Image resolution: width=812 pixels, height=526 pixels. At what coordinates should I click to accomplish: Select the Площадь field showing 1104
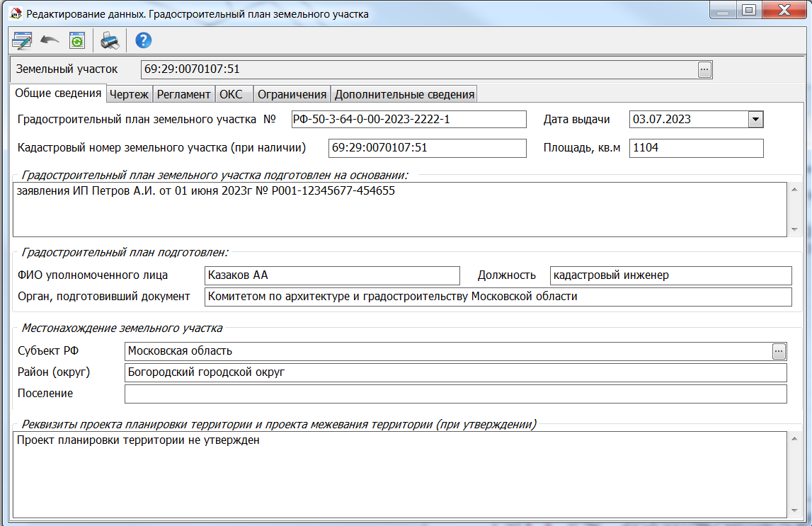696,148
